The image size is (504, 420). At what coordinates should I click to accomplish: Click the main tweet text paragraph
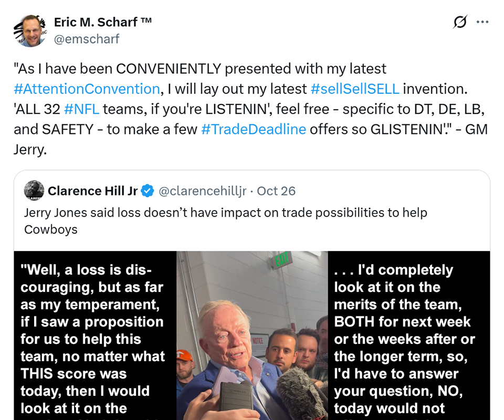(251, 109)
